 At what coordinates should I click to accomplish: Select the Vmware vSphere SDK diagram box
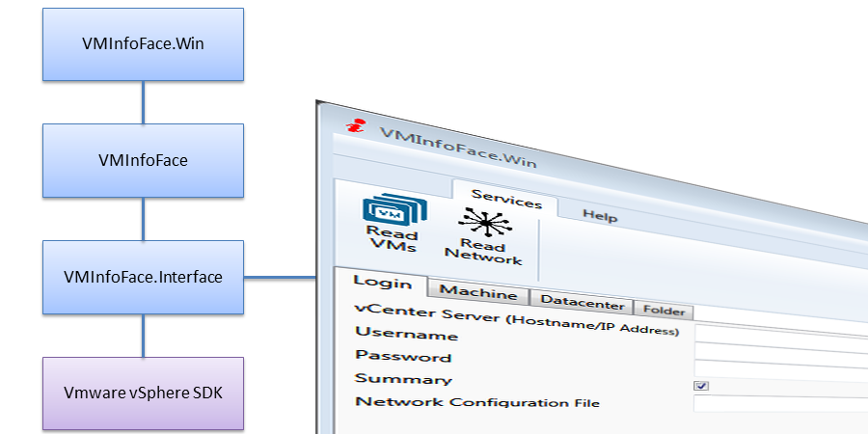(x=143, y=393)
